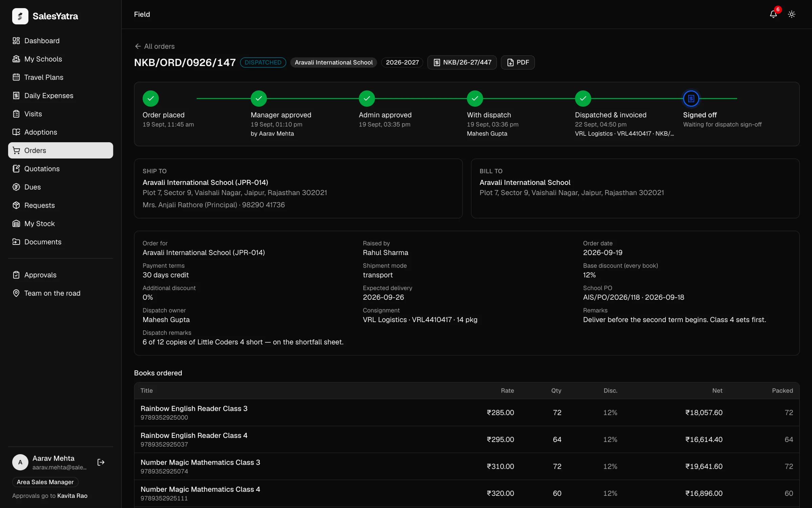812x508 pixels.
Task: Open Requests section
Action: click(x=61, y=205)
